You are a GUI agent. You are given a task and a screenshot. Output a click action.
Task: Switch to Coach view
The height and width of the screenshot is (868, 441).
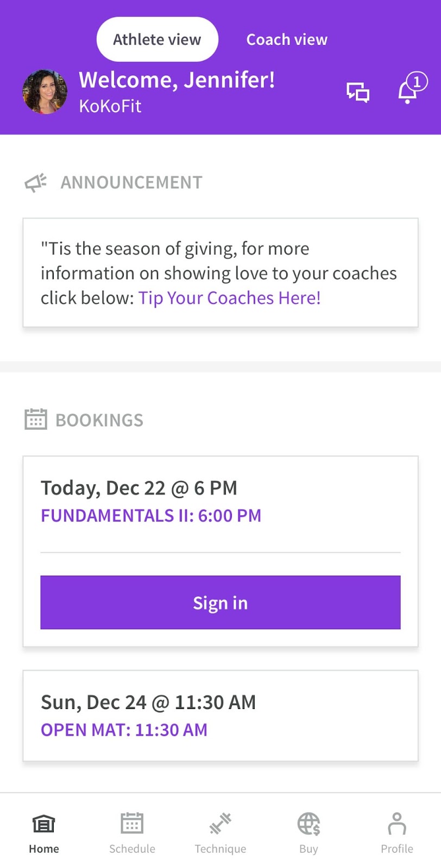point(287,40)
